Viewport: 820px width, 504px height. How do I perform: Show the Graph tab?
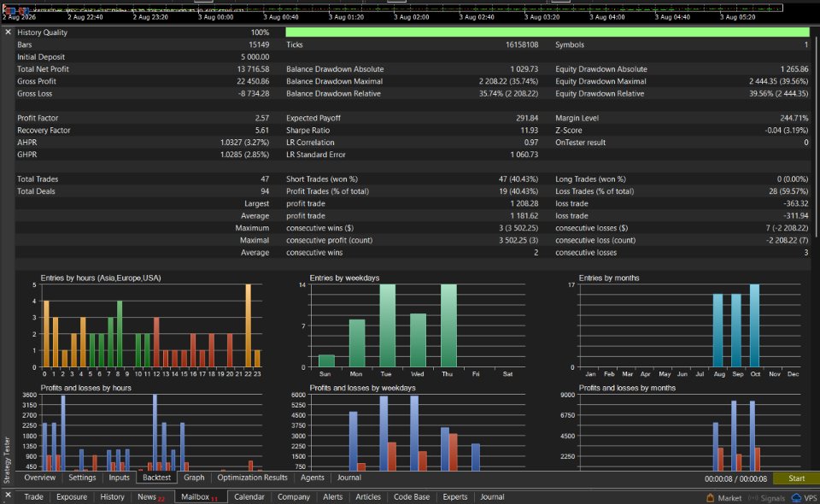(x=194, y=478)
